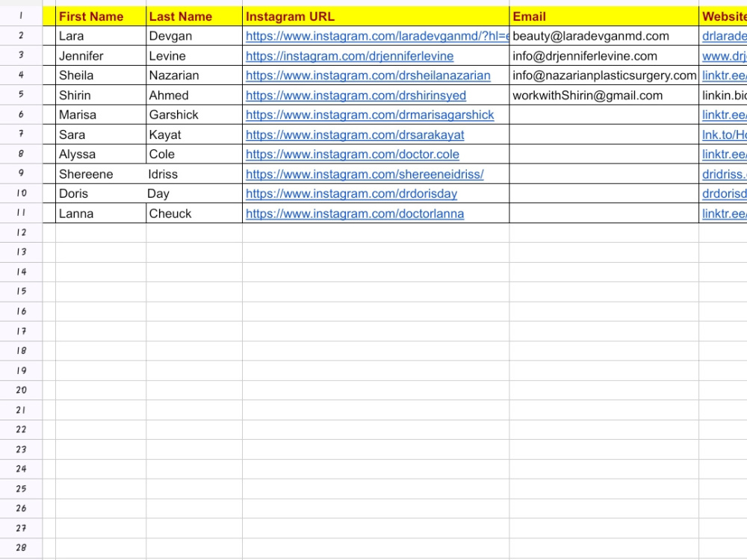Select the cell with beauty@laradevganmd.com
This screenshot has height=560, width=747.
(604, 36)
